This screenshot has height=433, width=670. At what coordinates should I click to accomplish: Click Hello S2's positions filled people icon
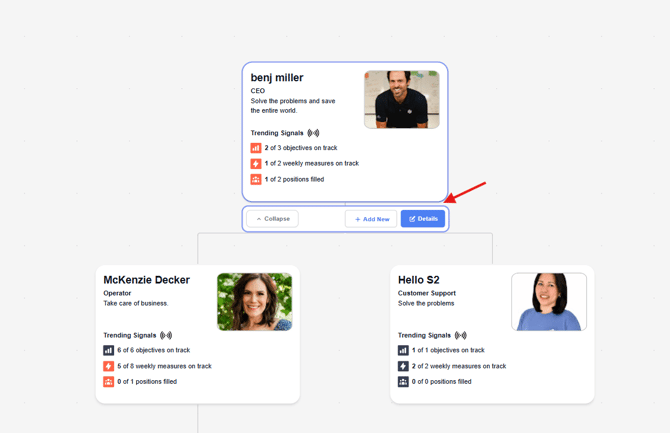tap(403, 382)
